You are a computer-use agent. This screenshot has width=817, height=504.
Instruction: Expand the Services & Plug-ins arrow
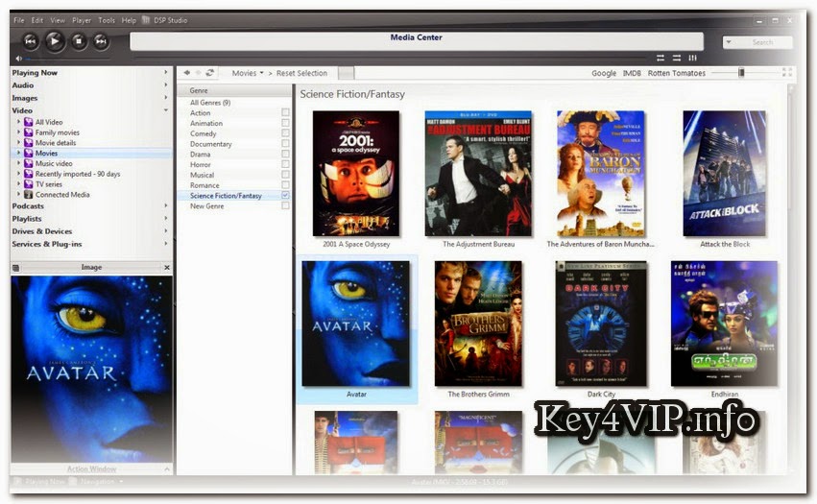166,244
